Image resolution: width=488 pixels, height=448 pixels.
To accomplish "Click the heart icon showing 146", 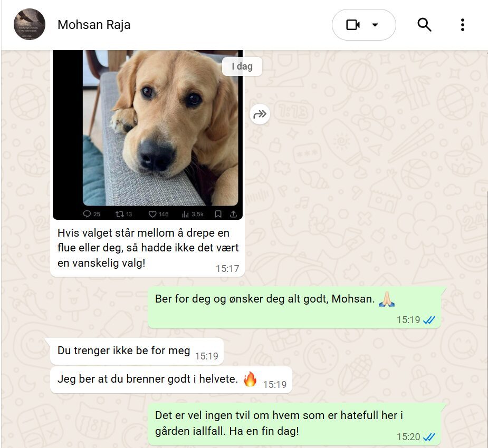I will (x=158, y=214).
